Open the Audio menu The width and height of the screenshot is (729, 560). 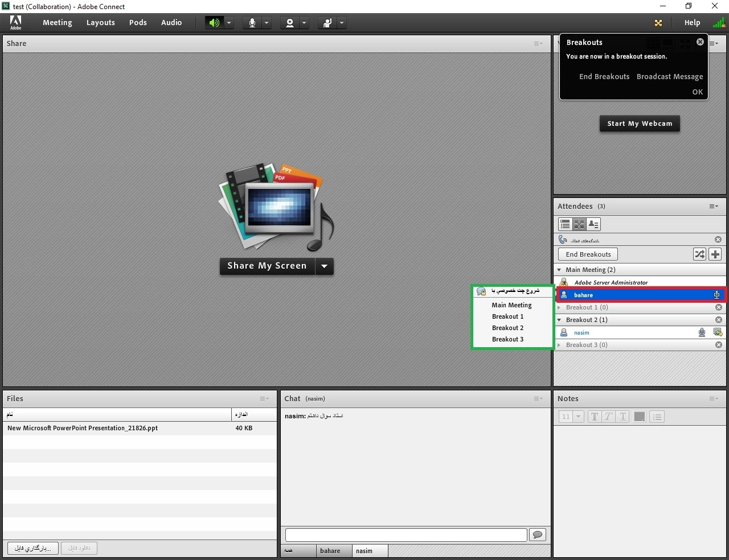point(171,23)
